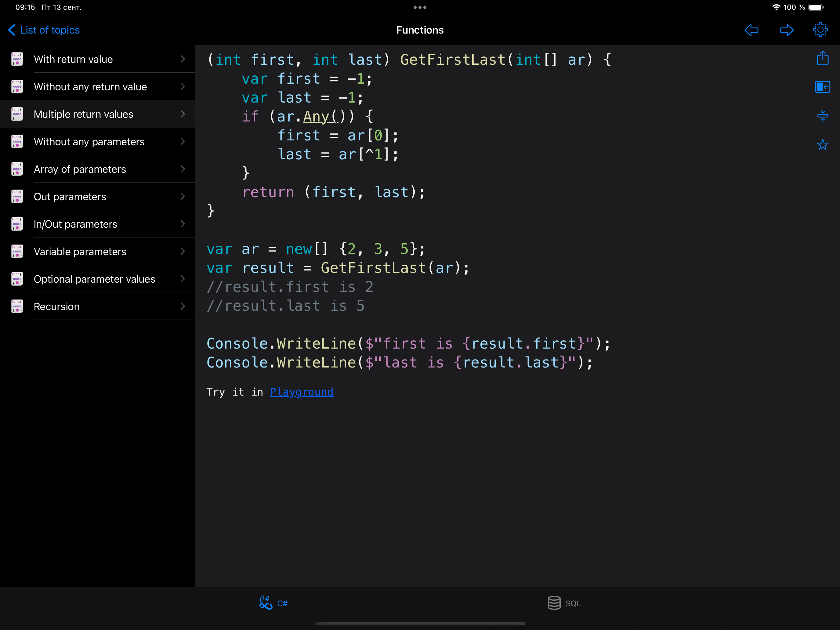The image size is (840, 630).
Task: Tap the Functions page title
Action: [420, 30]
